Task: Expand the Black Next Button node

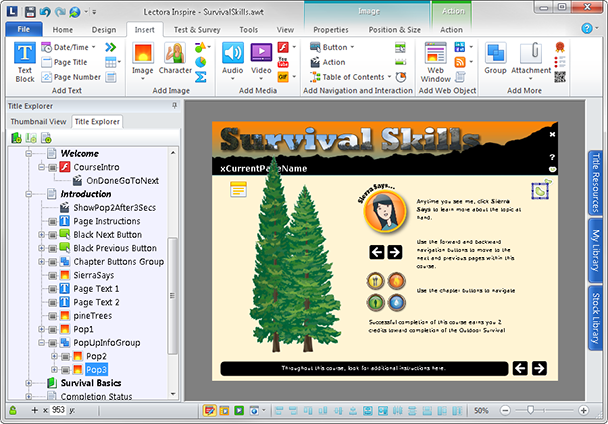Action: [41, 235]
